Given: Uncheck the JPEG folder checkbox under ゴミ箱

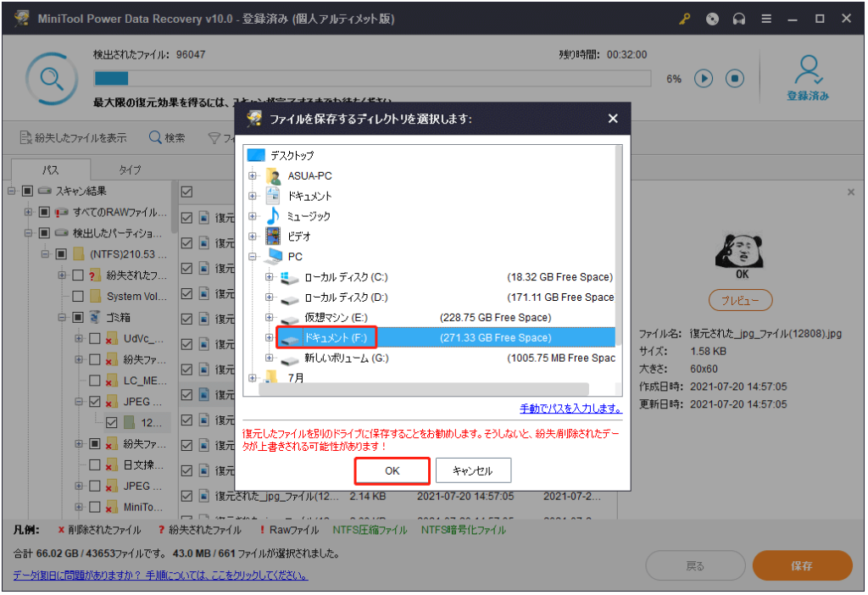Looking at the screenshot, I should coord(94,402).
